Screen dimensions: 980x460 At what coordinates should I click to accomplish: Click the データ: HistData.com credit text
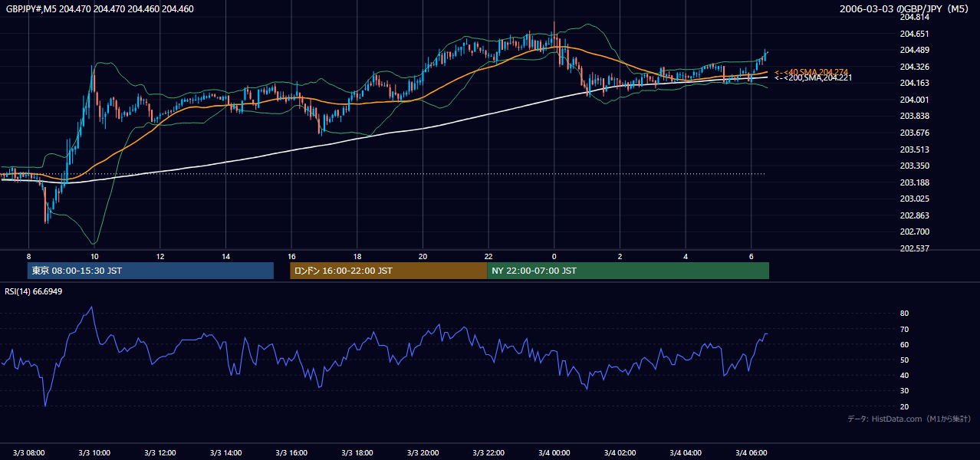[x=909, y=419]
